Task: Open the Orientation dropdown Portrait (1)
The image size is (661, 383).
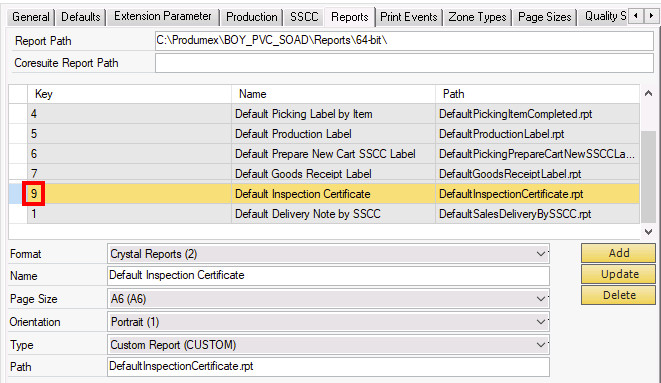Action: pos(328,322)
